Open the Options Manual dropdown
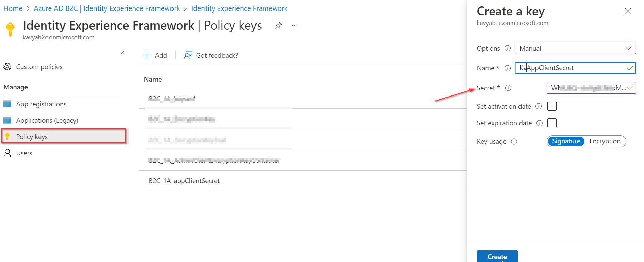This screenshot has height=262, width=644. click(575, 48)
